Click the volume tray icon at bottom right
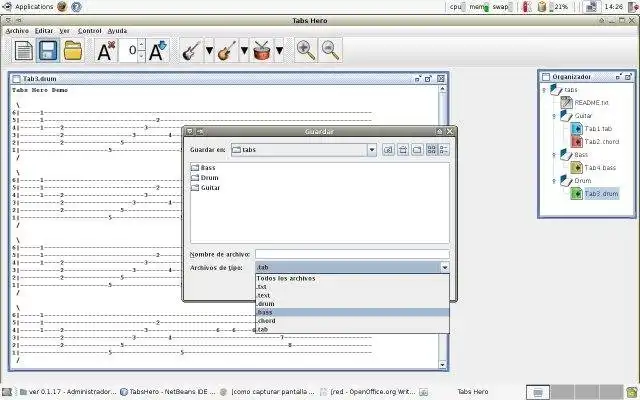640x400 pixels. tap(631, 392)
